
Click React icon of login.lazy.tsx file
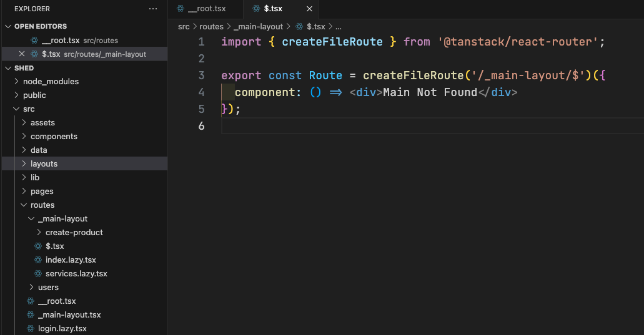pos(31,328)
